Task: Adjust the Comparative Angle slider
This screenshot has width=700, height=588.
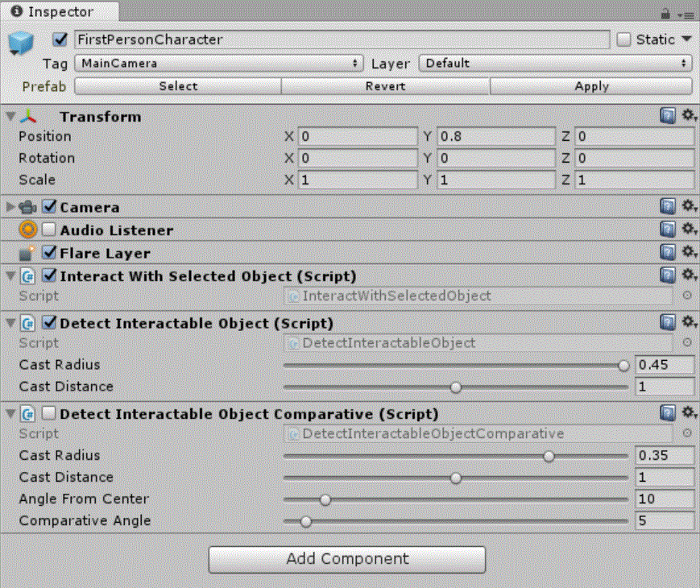Action: pos(456,521)
